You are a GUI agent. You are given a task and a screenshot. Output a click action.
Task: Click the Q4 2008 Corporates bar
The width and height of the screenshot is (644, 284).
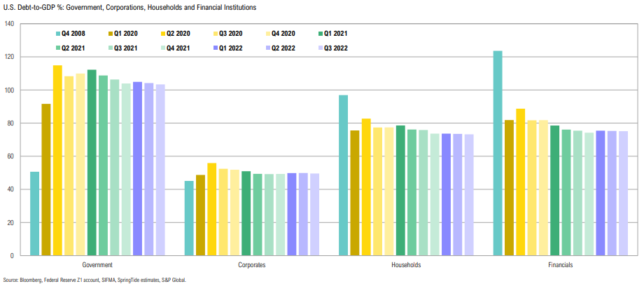click(189, 218)
